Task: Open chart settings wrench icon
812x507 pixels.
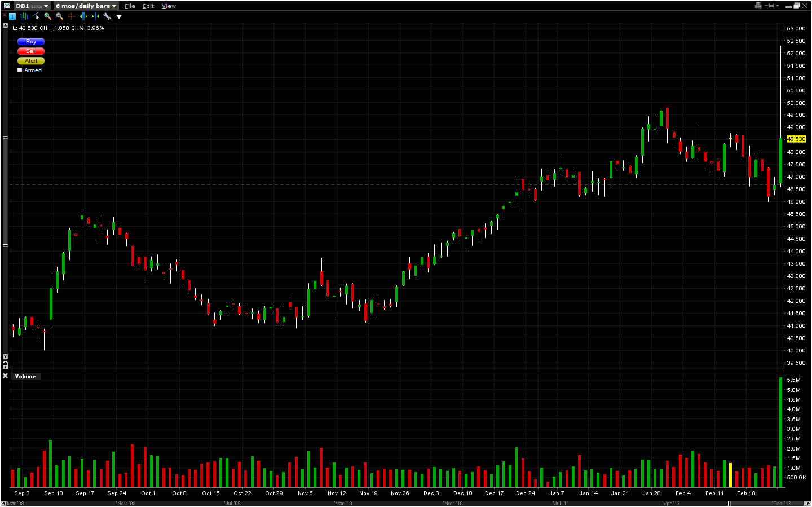Action: (107, 16)
